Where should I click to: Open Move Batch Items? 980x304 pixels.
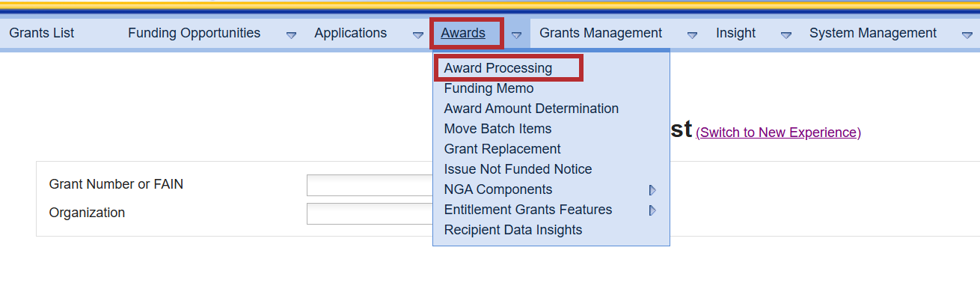[x=497, y=129]
